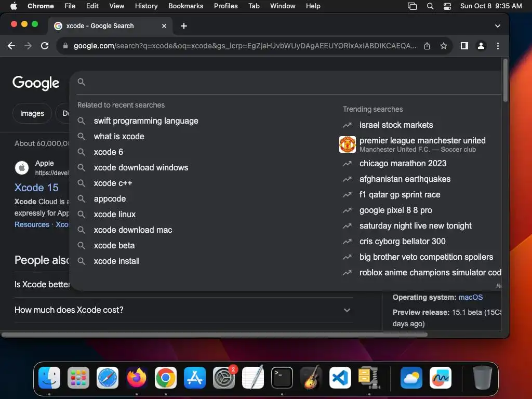Open Finder from the Dock
The width and height of the screenshot is (532, 399).
[49, 378]
